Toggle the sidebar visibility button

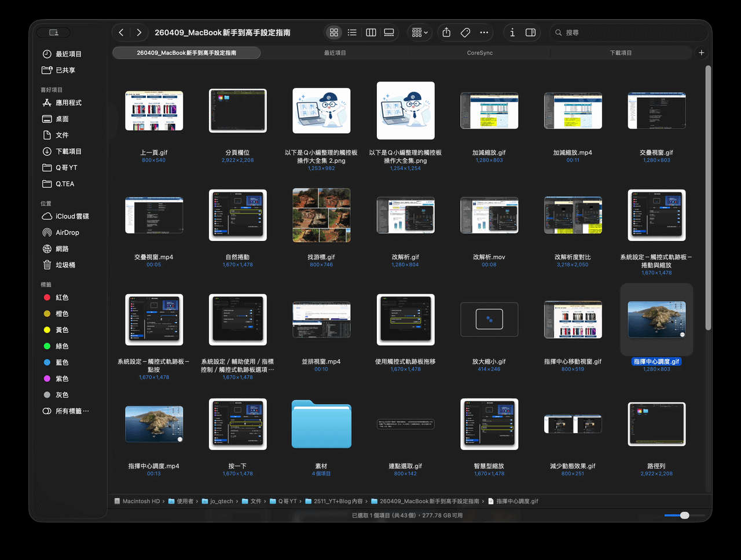pyautogui.click(x=53, y=32)
